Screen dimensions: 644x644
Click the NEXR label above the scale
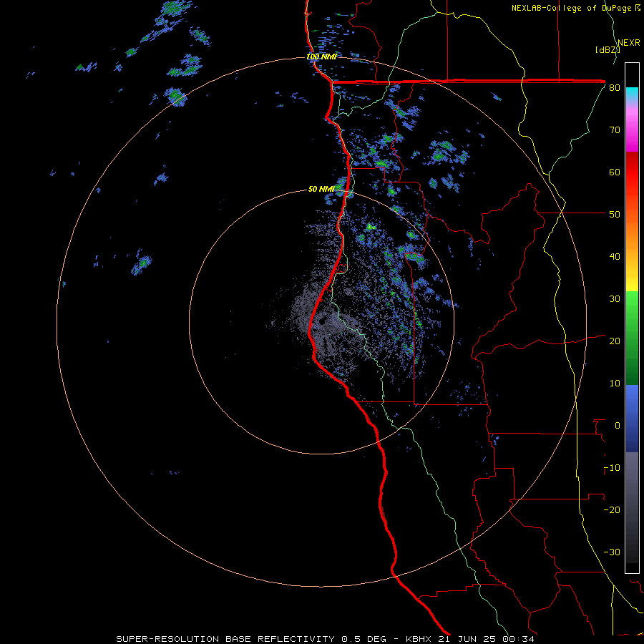click(x=629, y=43)
